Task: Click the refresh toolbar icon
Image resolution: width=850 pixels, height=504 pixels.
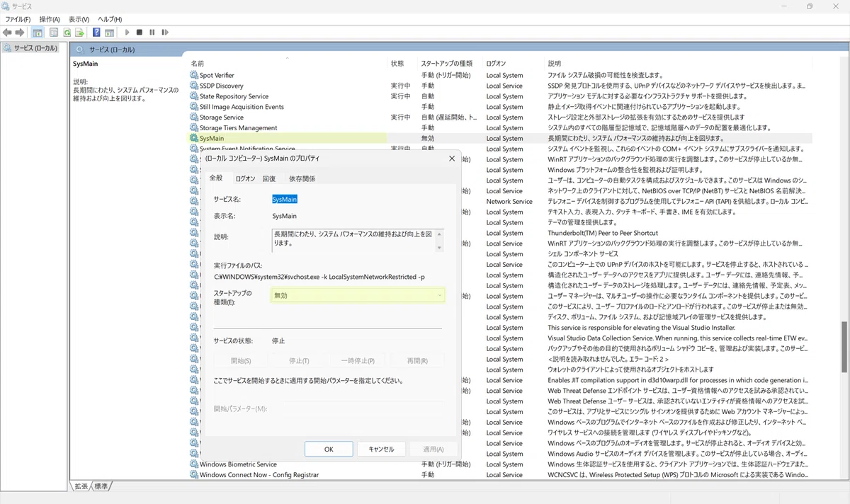Action: coord(67,33)
